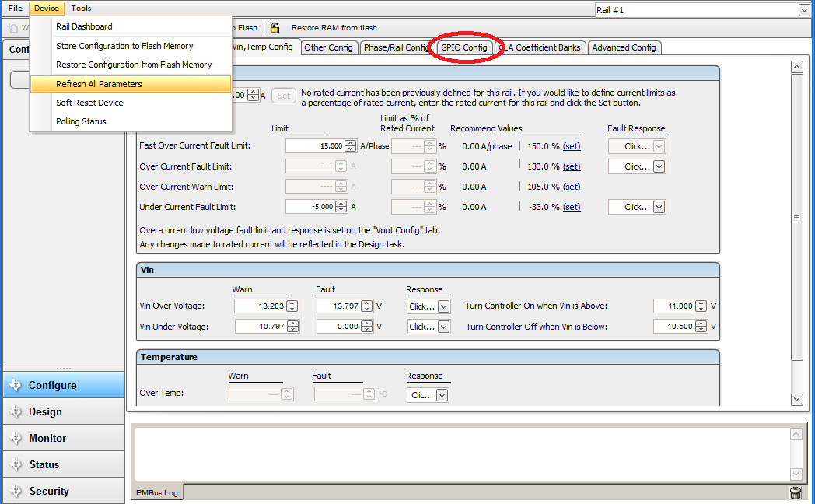The height and width of the screenshot is (504, 815).
Task: Open Vin Over Voltage Response dropdown
Action: coord(443,306)
